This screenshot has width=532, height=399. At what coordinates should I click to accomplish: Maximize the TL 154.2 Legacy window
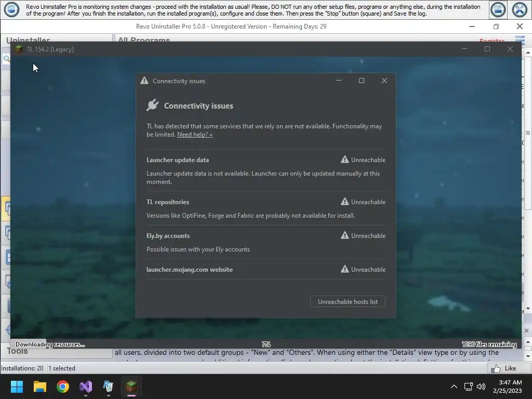(487, 49)
